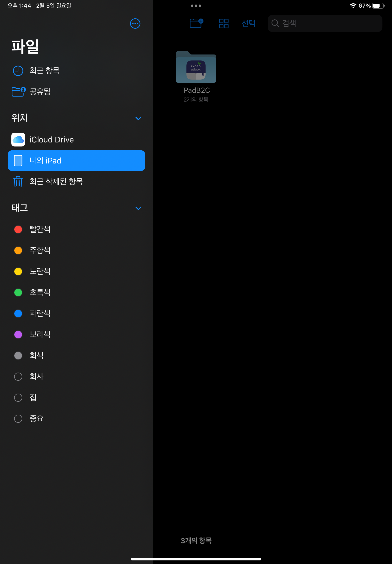
Task: Select the 회사 tag circle
Action: (18, 376)
